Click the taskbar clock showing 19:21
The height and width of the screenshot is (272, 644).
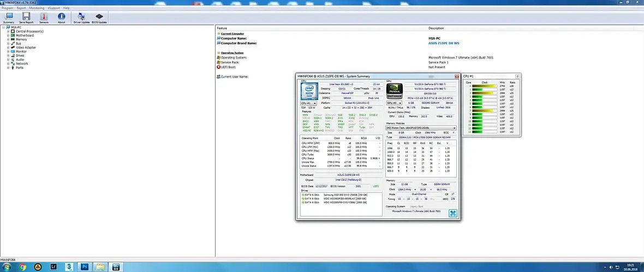630,267
